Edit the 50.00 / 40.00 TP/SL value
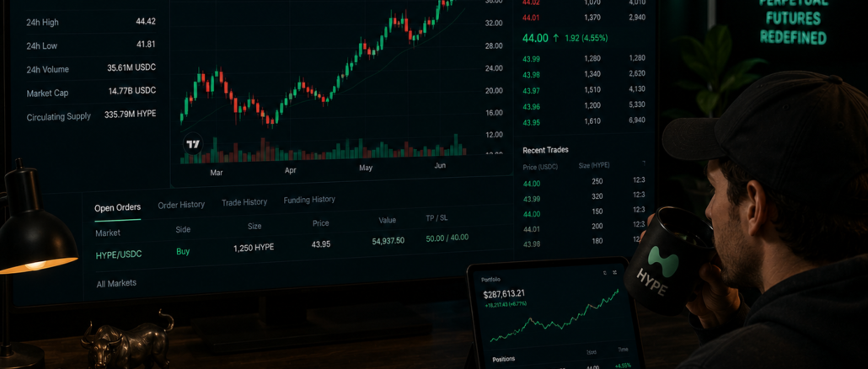 (x=447, y=238)
